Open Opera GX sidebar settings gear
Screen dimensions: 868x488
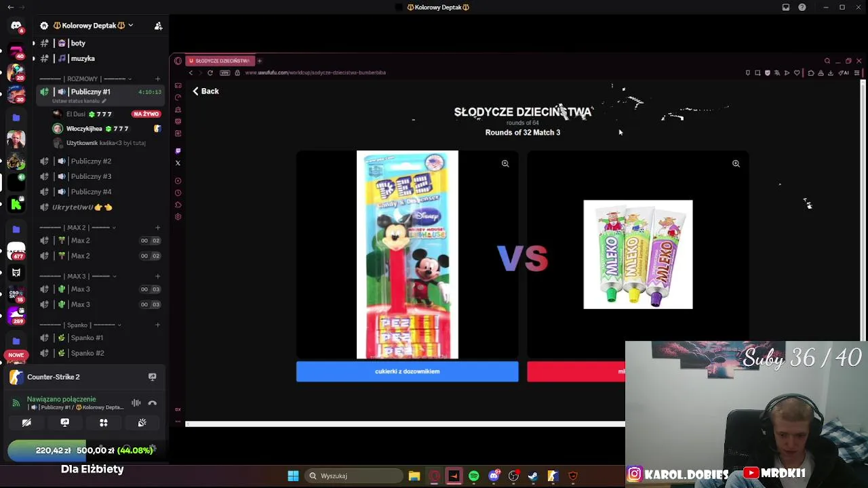(178, 217)
